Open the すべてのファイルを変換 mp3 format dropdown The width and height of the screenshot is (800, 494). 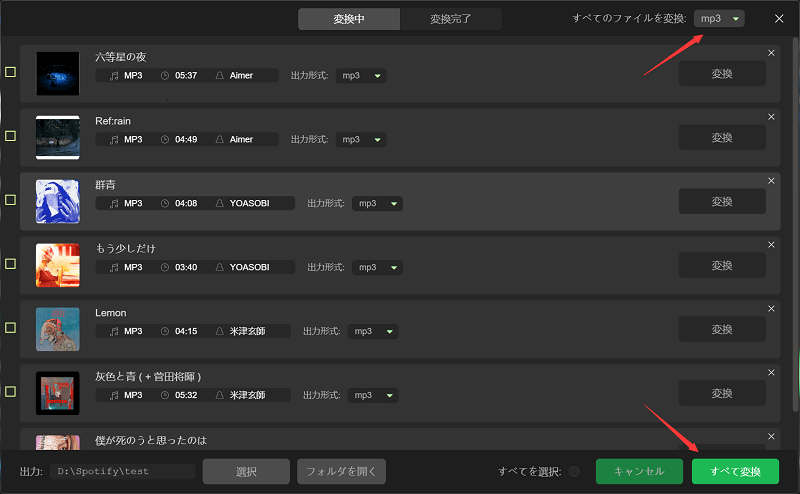tap(719, 19)
